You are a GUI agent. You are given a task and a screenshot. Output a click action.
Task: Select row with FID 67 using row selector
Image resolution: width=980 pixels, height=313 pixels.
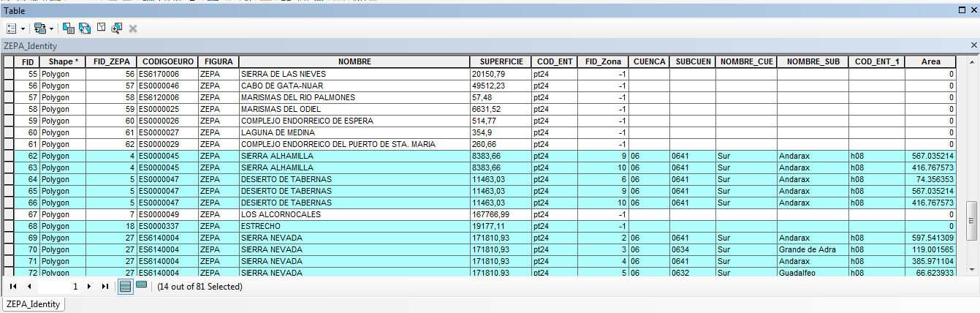9,214
